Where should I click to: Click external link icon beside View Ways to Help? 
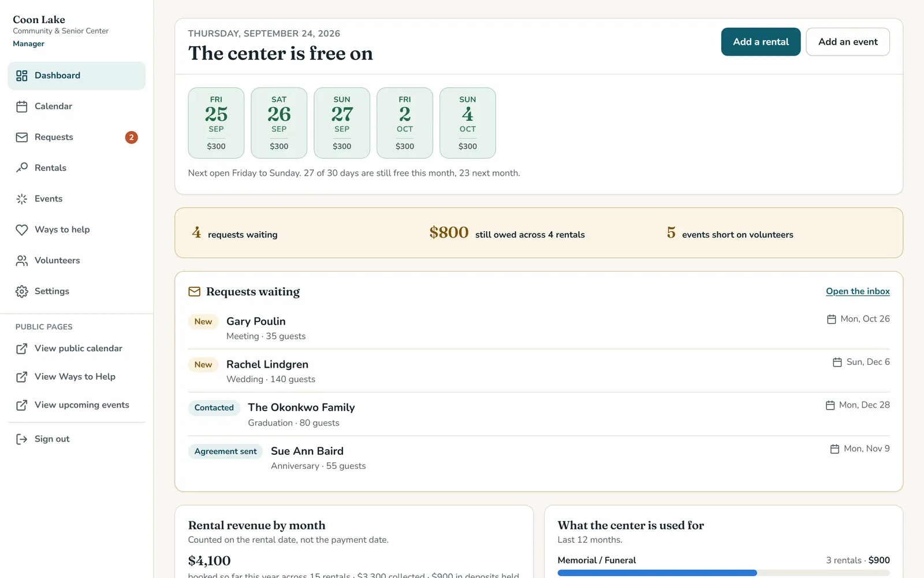[x=22, y=377]
